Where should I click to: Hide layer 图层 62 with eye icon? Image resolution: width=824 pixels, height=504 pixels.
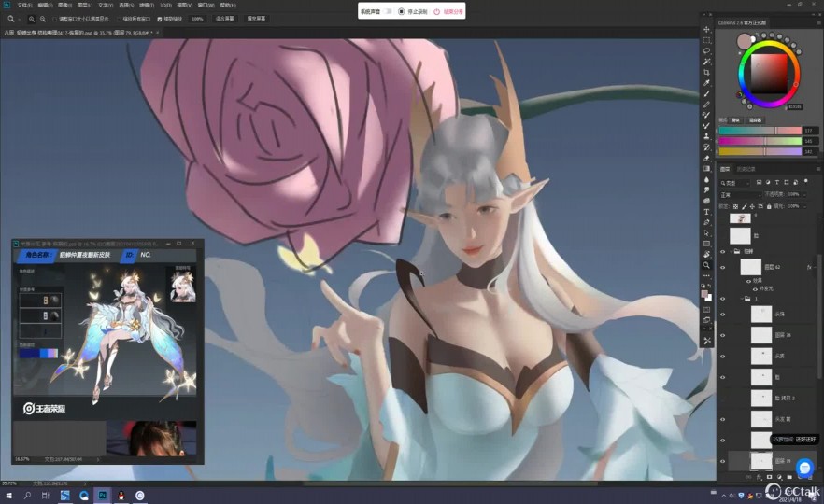(722, 267)
